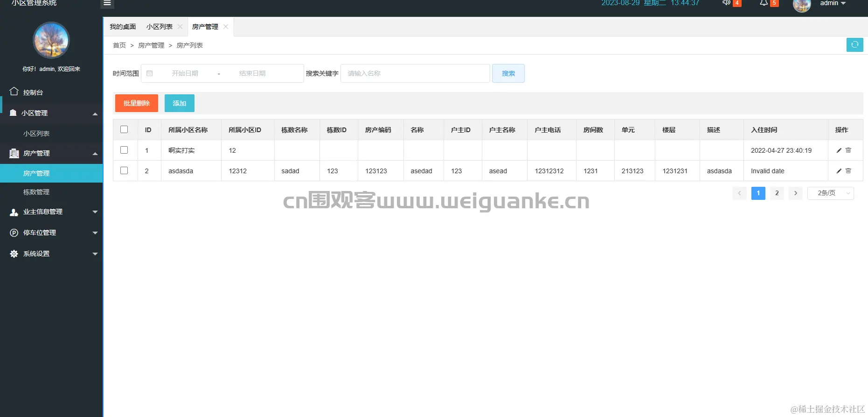Image resolution: width=868 pixels, height=417 pixels.
Task: Click the next page arrow
Action: 795,193
